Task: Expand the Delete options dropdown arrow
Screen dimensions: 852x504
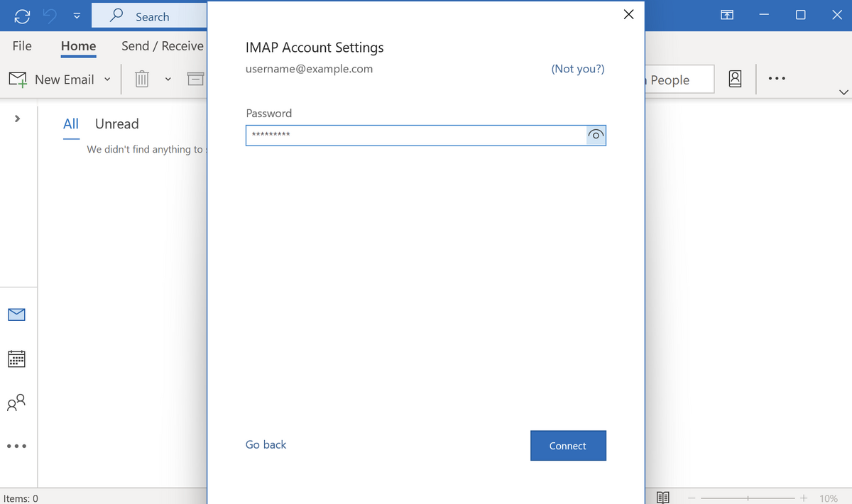Action: (168, 80)
